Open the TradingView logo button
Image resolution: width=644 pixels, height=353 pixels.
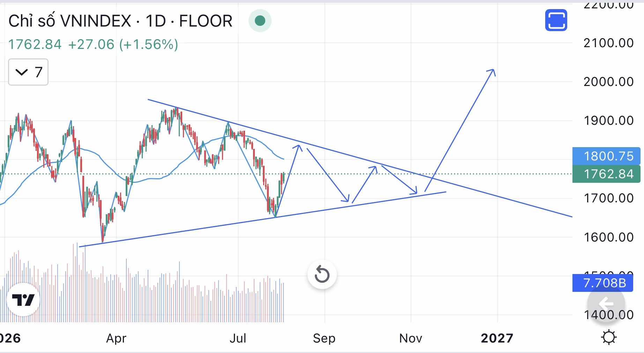(x=23, y=300)
